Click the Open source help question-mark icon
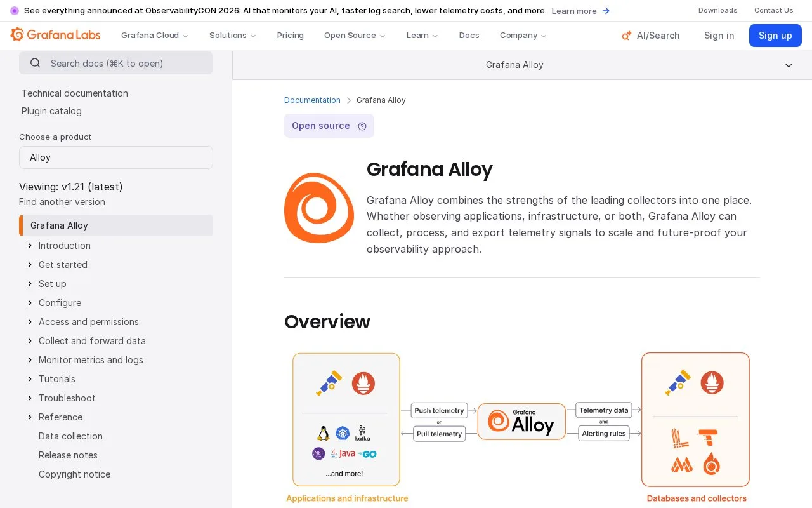Viewport: 812px width, 508px height. (x=362, y=126)
